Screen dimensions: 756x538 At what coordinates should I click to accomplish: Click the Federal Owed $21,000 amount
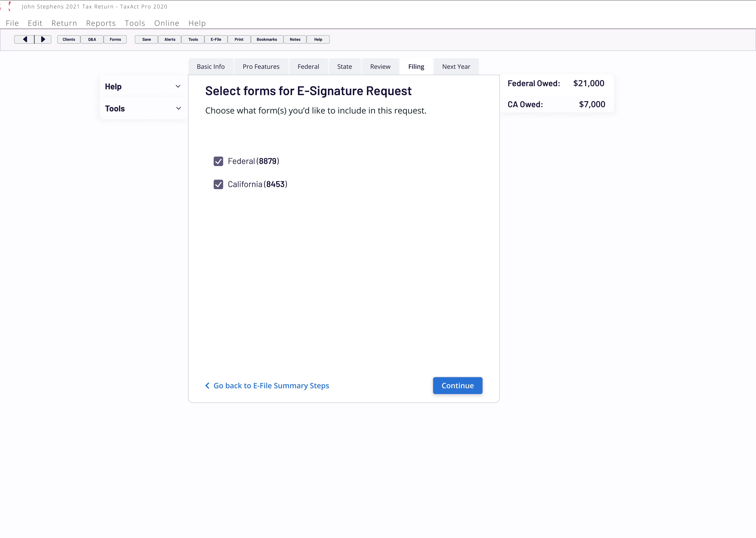pos(589,84)
